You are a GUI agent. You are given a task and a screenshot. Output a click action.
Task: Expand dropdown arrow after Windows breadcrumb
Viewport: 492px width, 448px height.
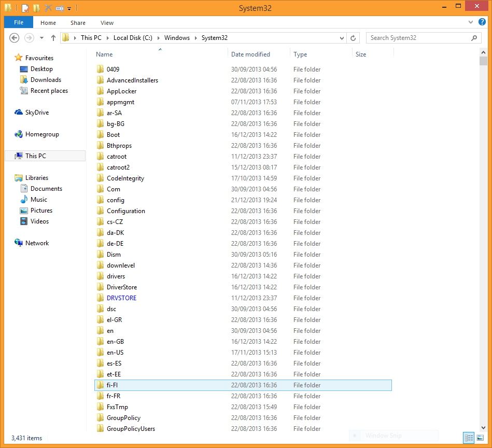click(196, 38)
